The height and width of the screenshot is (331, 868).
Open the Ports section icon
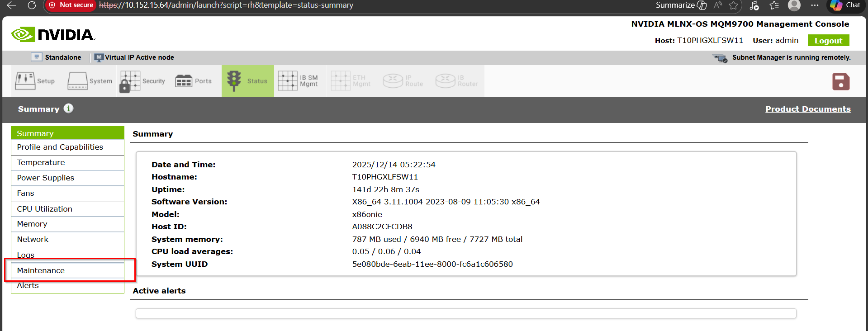click(184, 81)
